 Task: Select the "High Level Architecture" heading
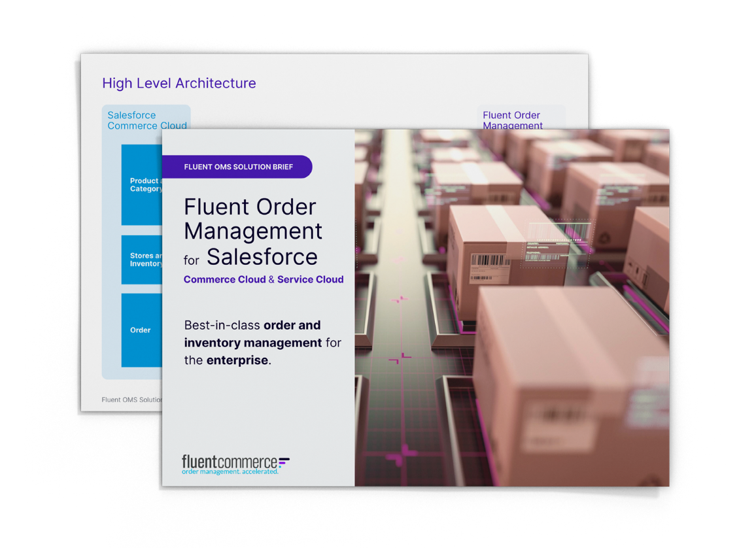[x=179, y=84]
